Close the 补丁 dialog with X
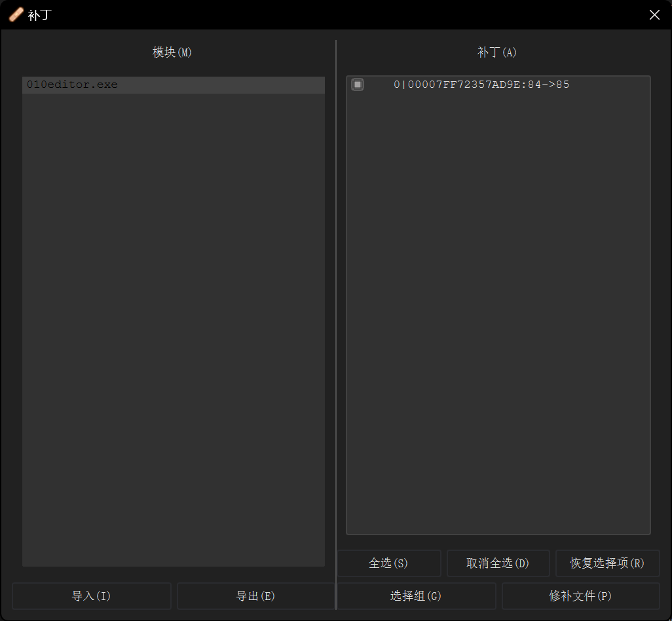The image size is (672, 621). click(x=654, y=14)
